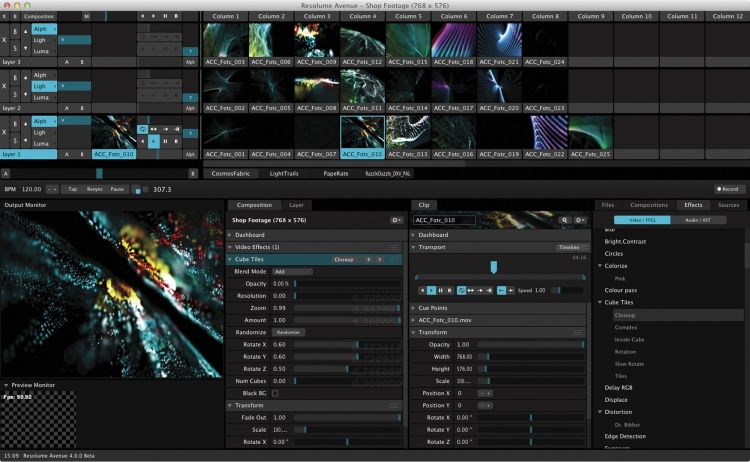Open clip settings gear menu
This screenshot has height=462, width=750.
coord(580,220)
